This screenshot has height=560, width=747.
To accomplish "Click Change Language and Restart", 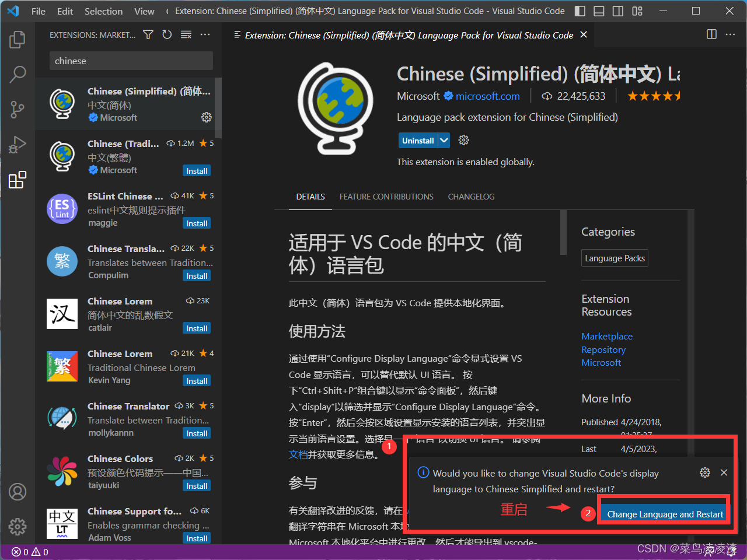I will 665,514.
